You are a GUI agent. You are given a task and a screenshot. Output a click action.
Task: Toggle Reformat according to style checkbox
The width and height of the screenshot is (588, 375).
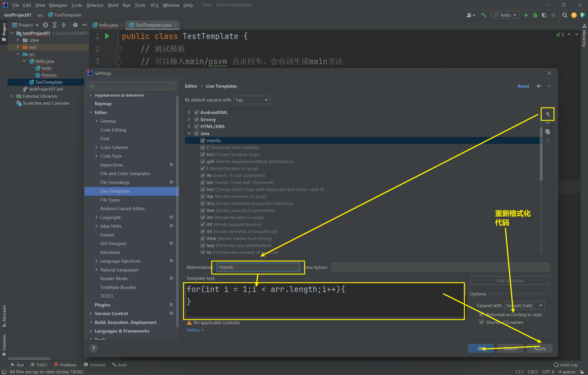pyautogui.click(x=482, y=315)
